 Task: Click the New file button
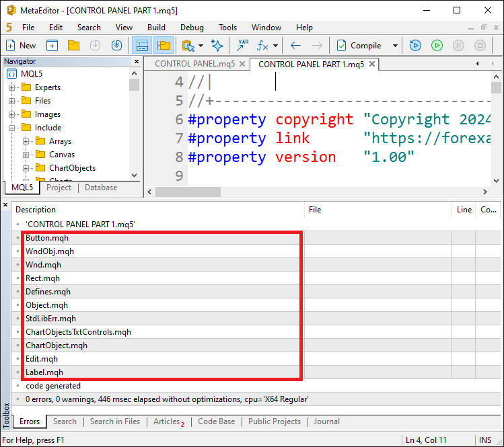click(x=21, y=46)
